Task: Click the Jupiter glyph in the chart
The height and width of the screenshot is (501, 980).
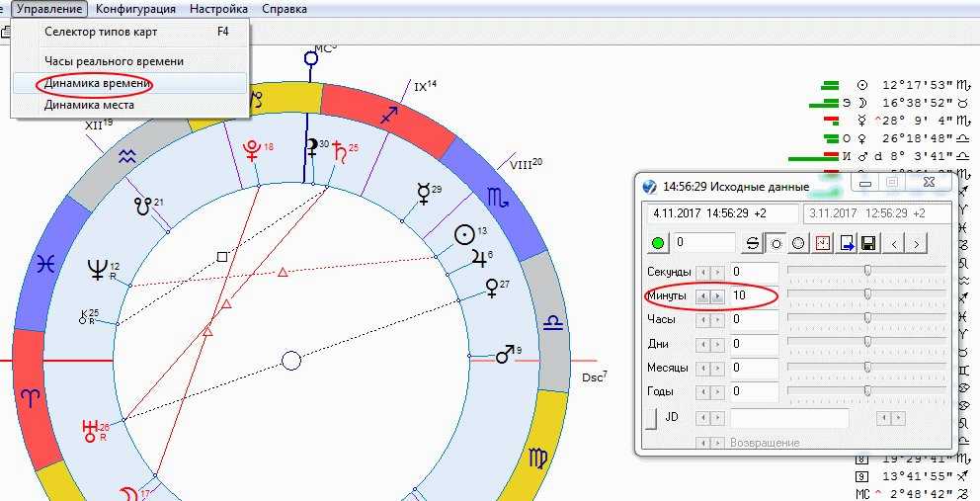Action: (x=479, y=256)
